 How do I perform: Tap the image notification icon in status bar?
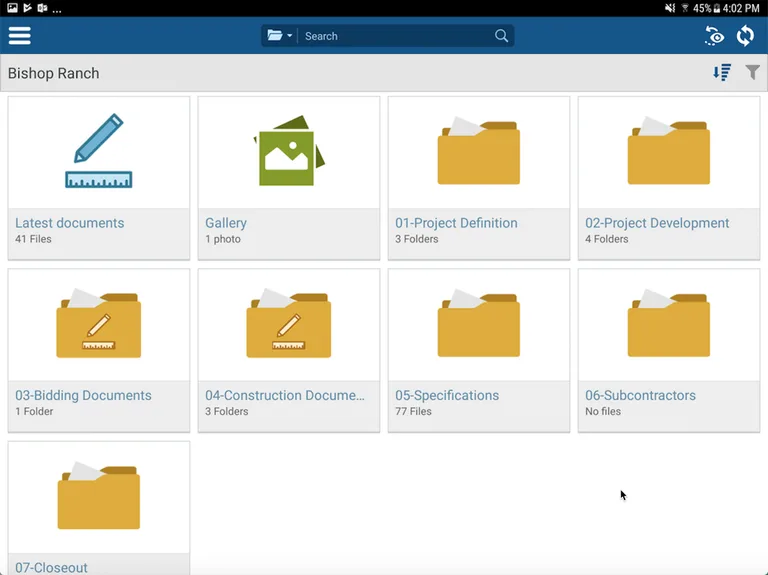pos(12,8)
